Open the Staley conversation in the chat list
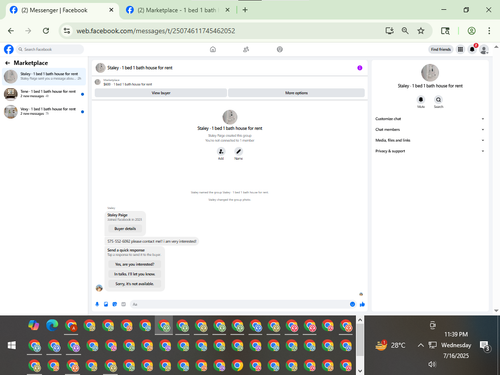This screenshot has height=375, width=500. tap(44, 76)
